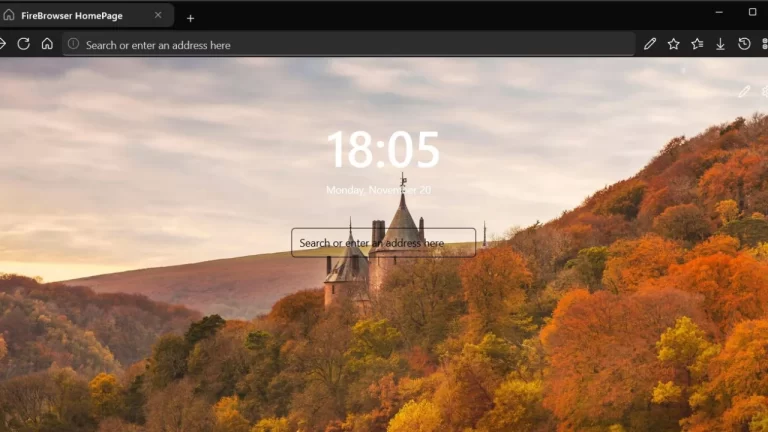This screenshot has height=432, width=768.
Task: Open homepage settings gear on wallpaper
Action: (x=765, y=92)
